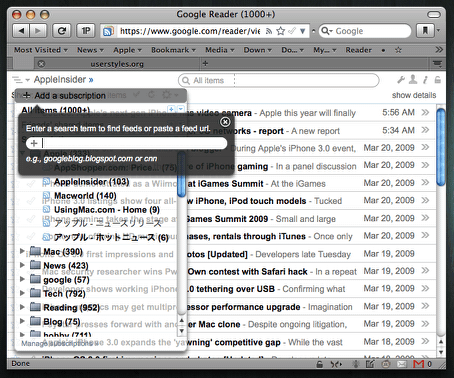Click the feed site icon left of the URL

(108, 31)
